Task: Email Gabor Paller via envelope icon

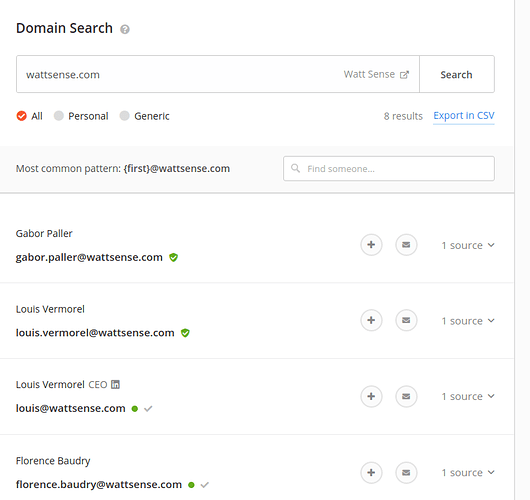Action: point(406,245)
